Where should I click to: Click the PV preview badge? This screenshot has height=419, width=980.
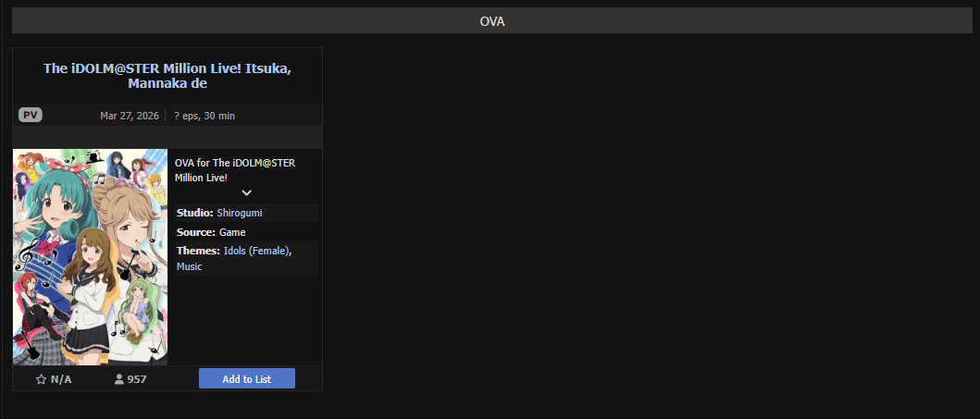click(x=31, y=115)
